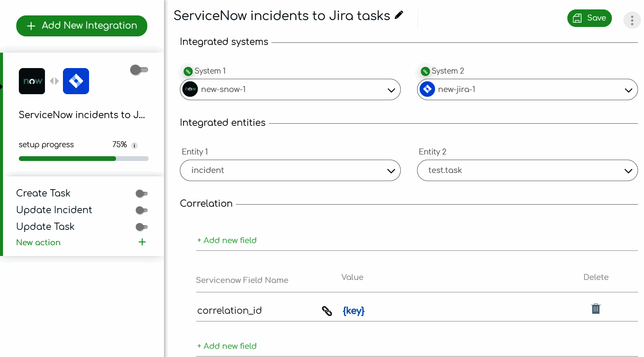
Task: Open the Entity 1 incident dropdown
Action: click(x=290, y=170)
